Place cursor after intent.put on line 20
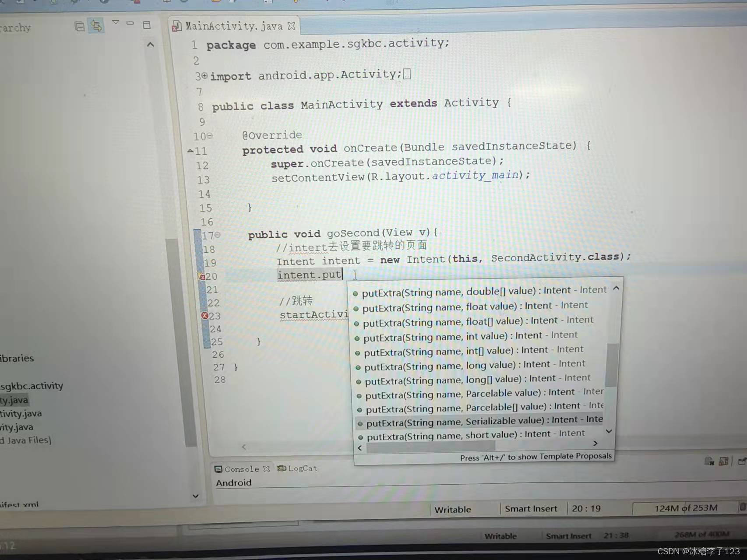 click(342, 275)
